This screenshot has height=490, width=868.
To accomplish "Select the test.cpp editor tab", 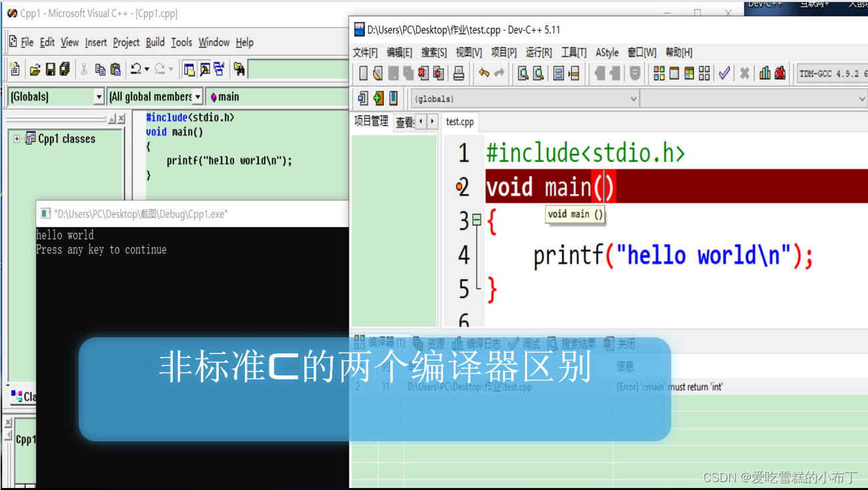I will 460,122.
